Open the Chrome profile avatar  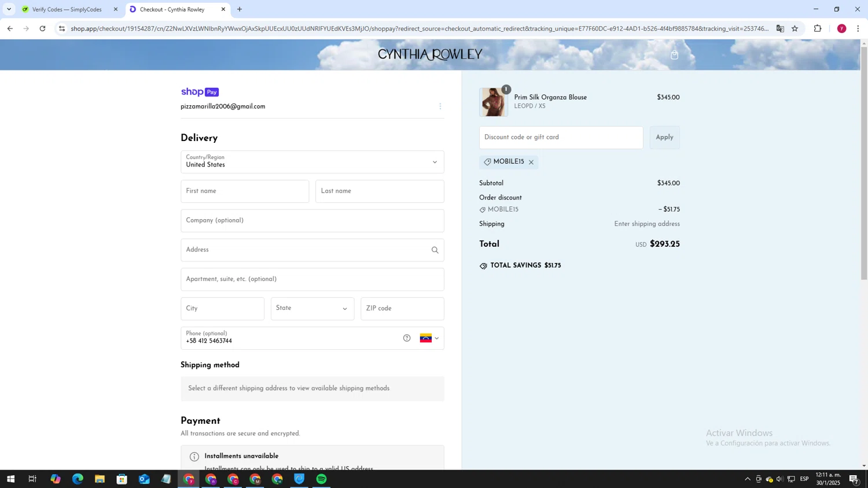[x=842, y=28]
